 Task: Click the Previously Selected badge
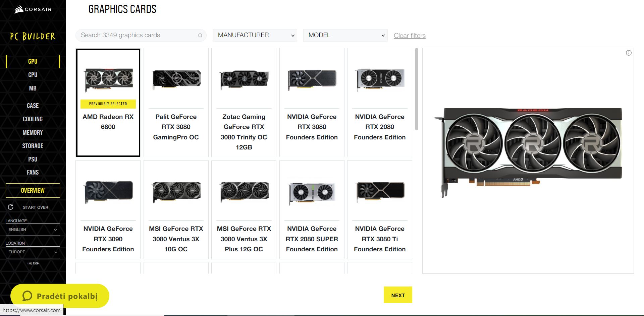point(108,104)
